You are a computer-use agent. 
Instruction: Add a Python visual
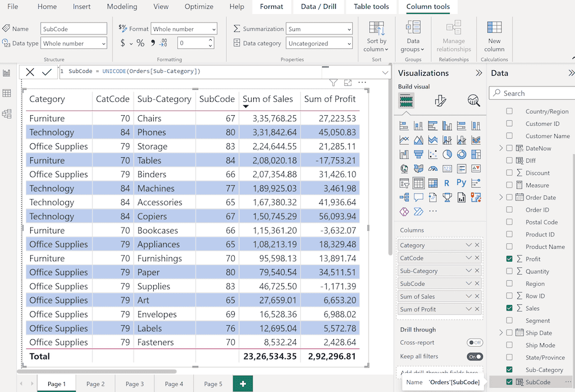point(461,182)
